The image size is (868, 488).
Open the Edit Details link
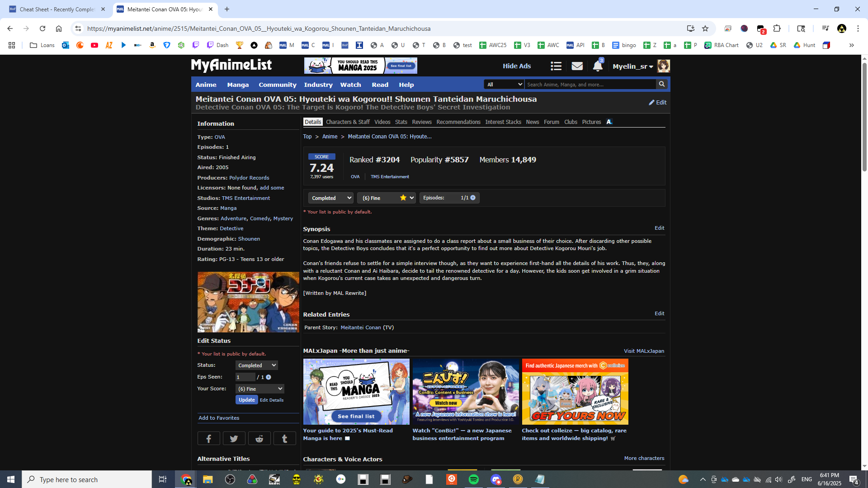pyautogui.click(x=272, y=400)
